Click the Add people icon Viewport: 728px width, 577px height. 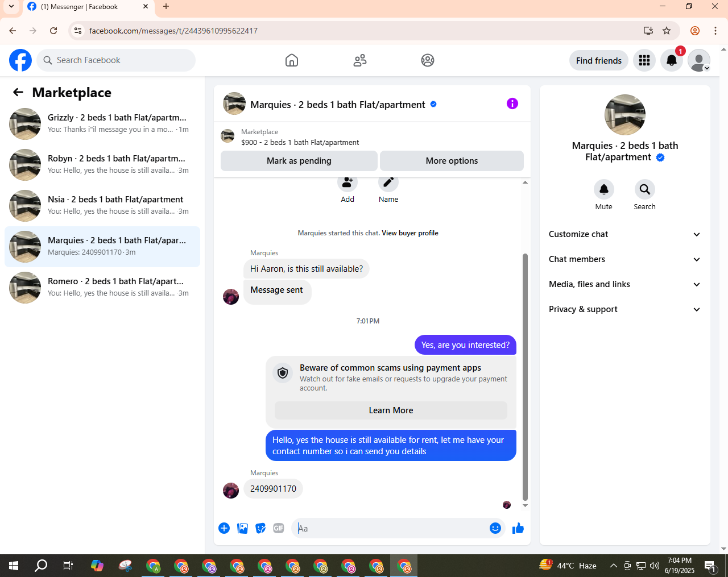348,183
